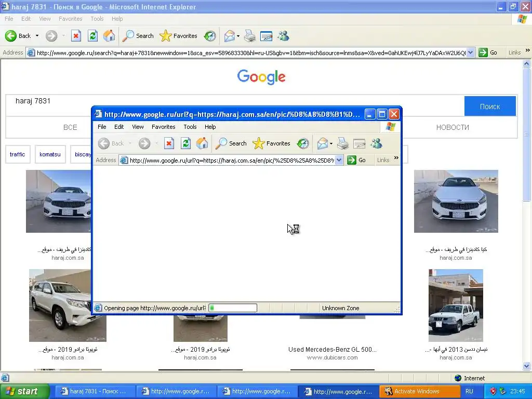
Task: Click Print icon in main browser toolbar
Action: pyautogui.click(x=250, y=36)
